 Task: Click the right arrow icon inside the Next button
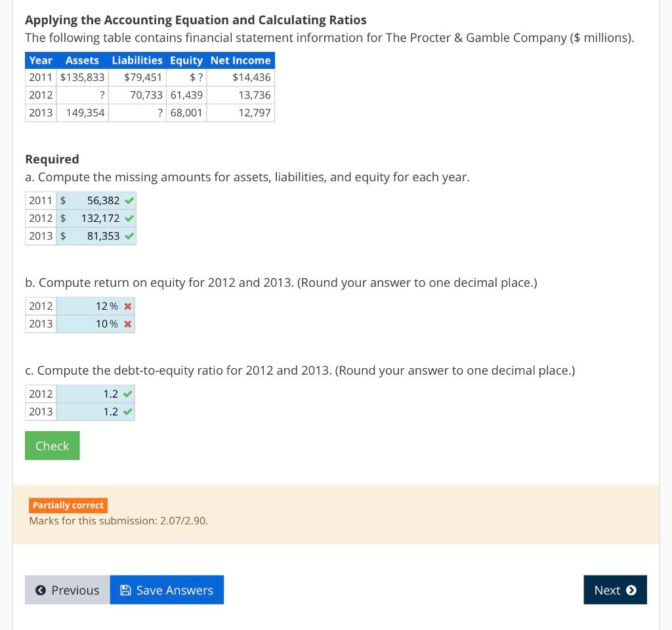click(x=631, y=590)
